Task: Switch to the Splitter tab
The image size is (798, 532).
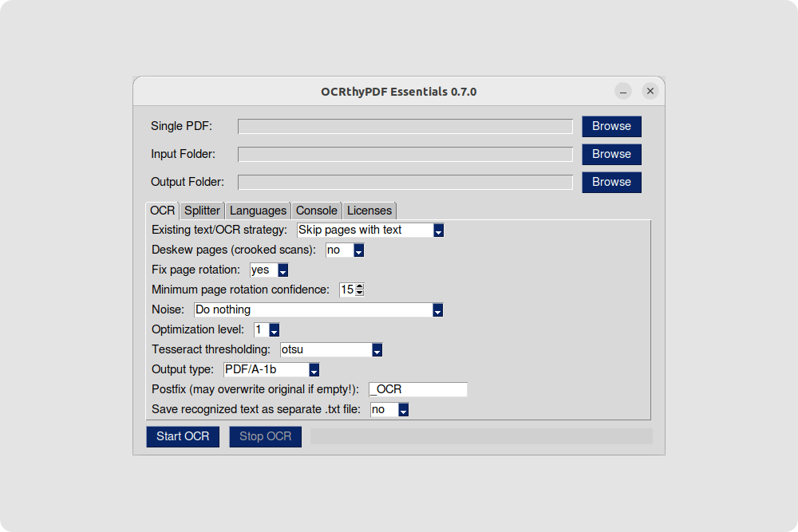Action: 201,211
